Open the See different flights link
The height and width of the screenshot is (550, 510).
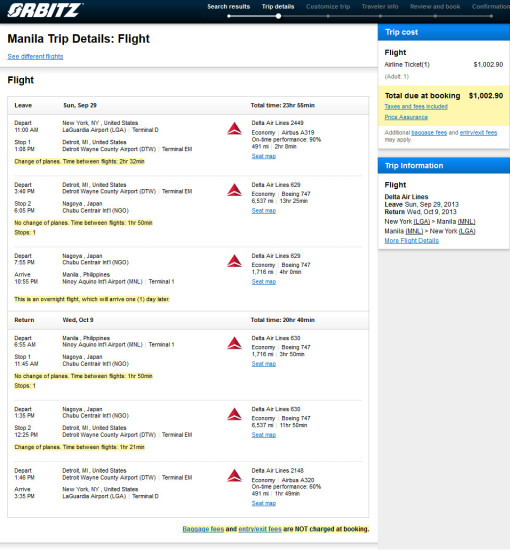tap(35, 56)
